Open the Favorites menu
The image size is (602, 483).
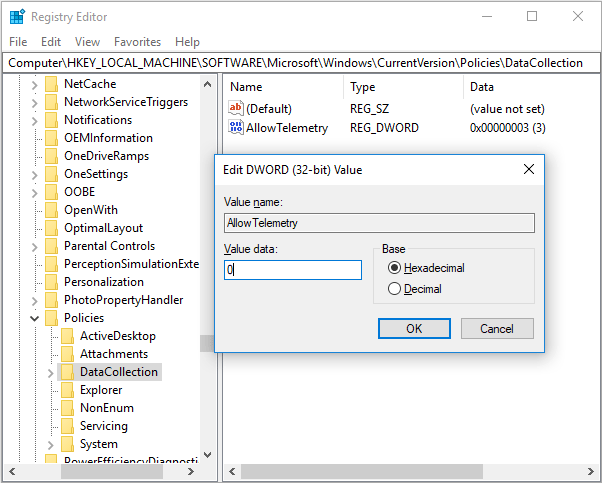[137, 41]
